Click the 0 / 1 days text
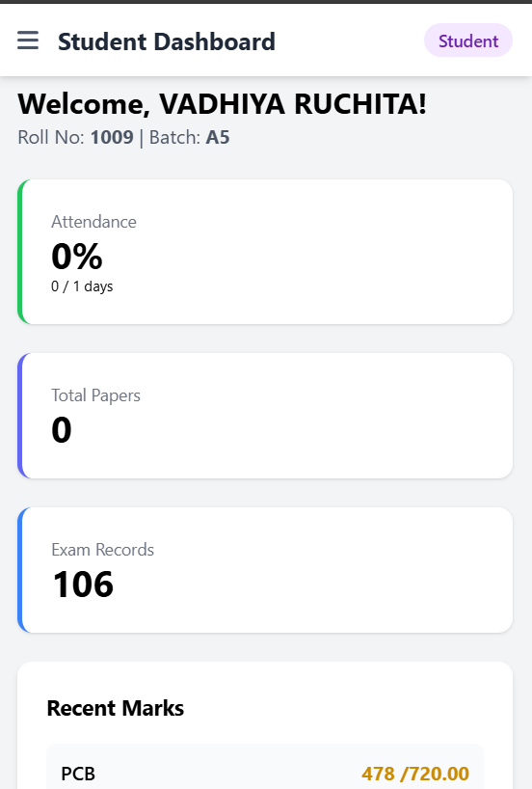The width and height of the screenshot is (532, 789). coord(82,286)
